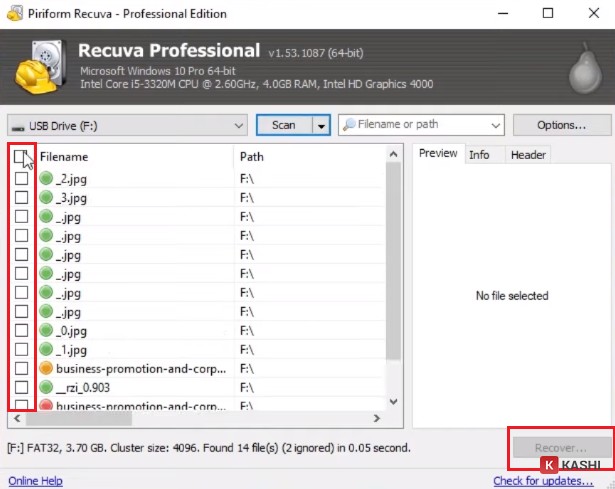The height and width of the screenshot is (489, 615).
Task: Open the Online Help link
Action: (x=36, y=481)
